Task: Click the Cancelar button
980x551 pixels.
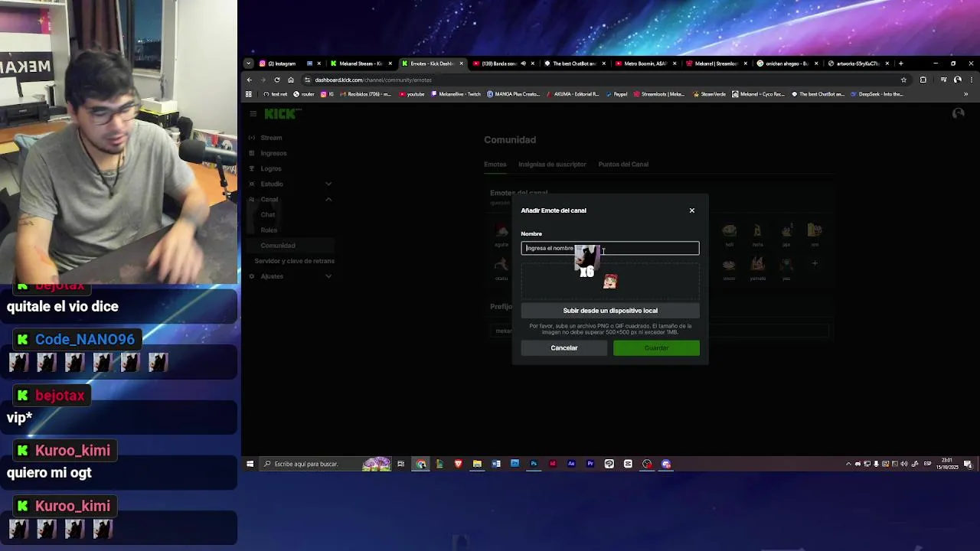Action: point(564,348)
